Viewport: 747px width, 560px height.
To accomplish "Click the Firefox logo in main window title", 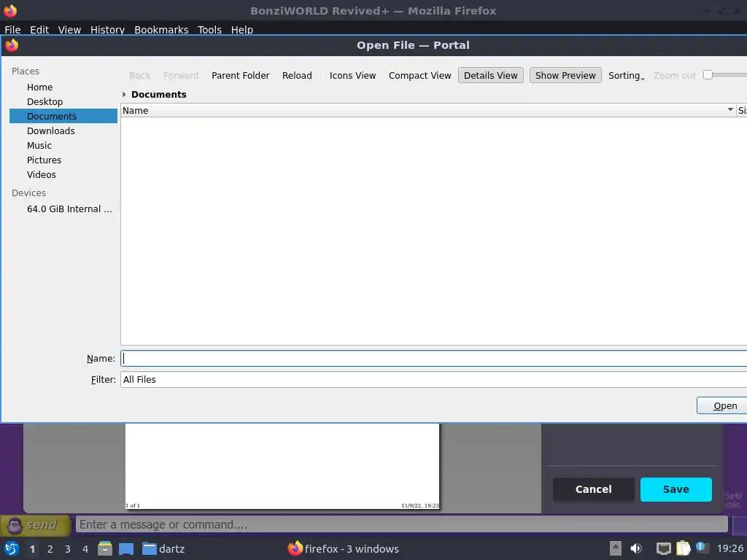I will [10, 10].
